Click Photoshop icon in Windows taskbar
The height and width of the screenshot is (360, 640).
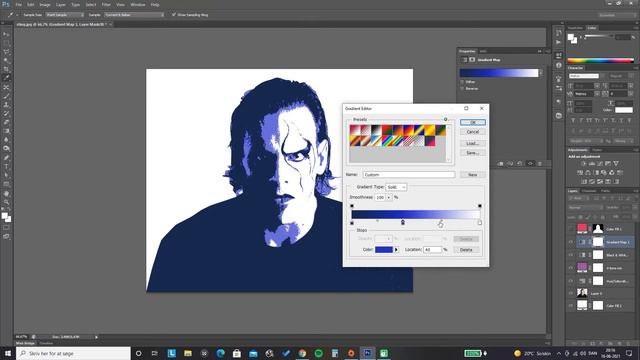[367, 353]
